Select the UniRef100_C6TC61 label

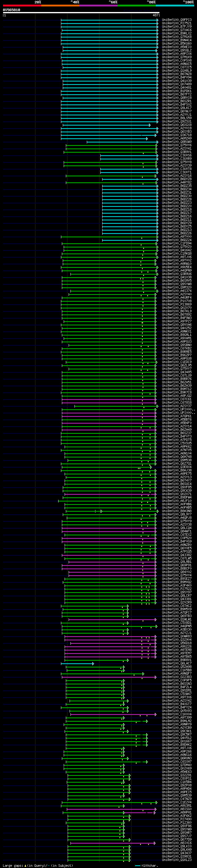[177, 399]
